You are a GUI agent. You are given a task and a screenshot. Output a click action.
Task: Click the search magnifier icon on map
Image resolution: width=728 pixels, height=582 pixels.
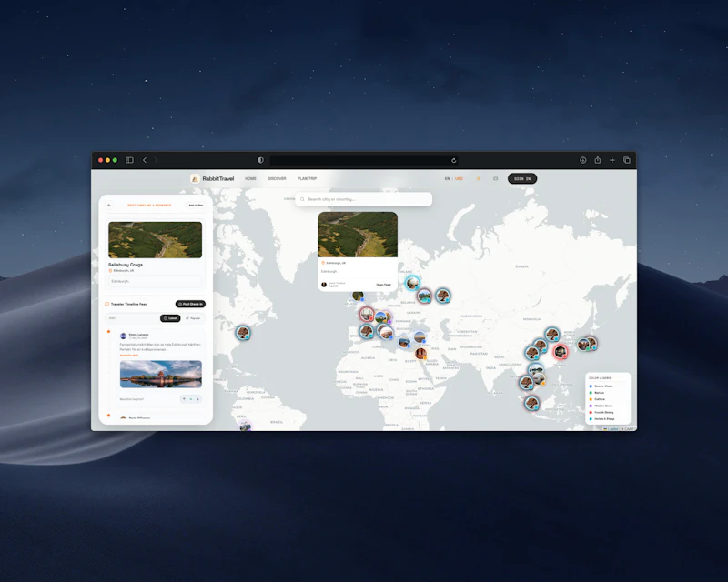[x=302, y=199]
